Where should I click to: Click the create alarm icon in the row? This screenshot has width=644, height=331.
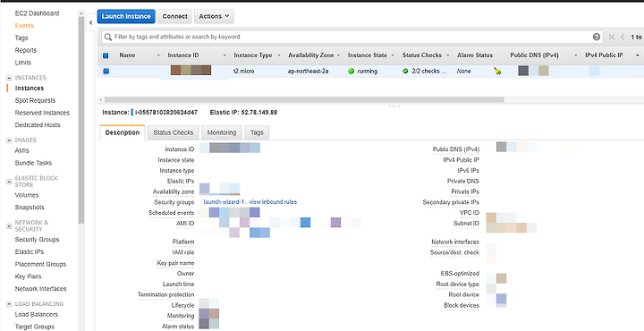[498, 71]
